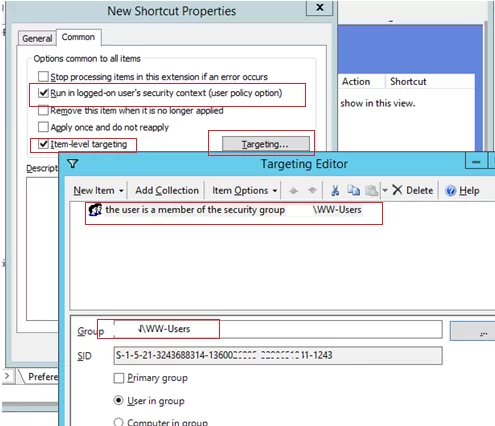Click the left scroll arrow at bottom
This screenshot has height=426, width=495.
[x=7, y=376]
